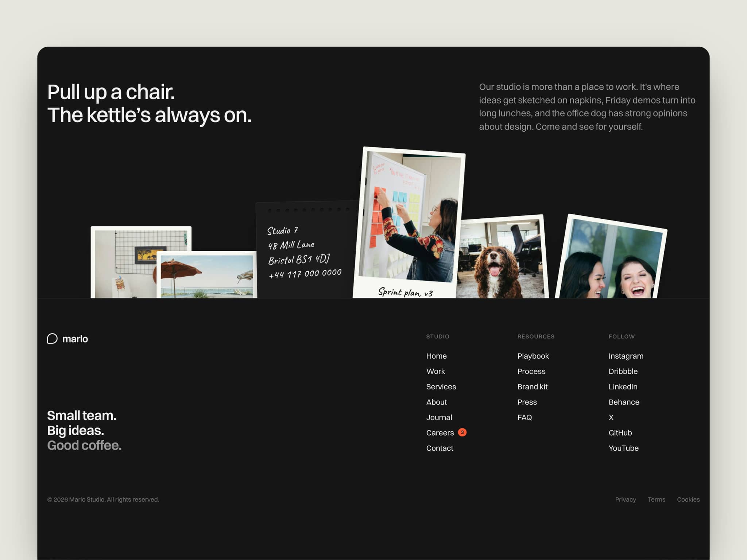The height and width of the screenshot is (560, 747).
Task: Click the Careers notification badge
Action: (x=462, y=432)
